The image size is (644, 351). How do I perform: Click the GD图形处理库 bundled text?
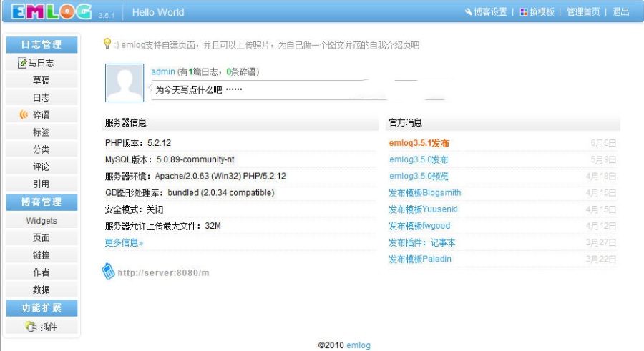pos(190,192)
